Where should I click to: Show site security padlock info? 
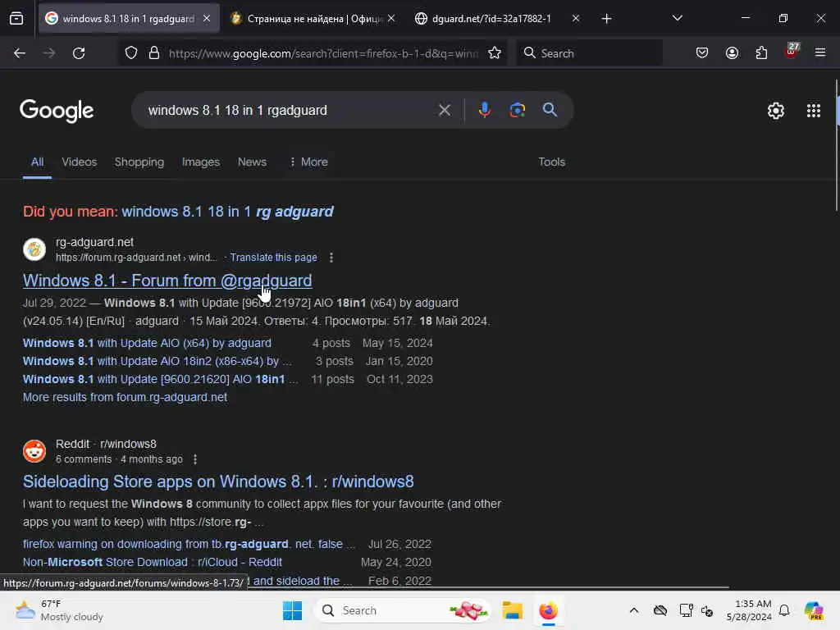click(x=154, y=53)
